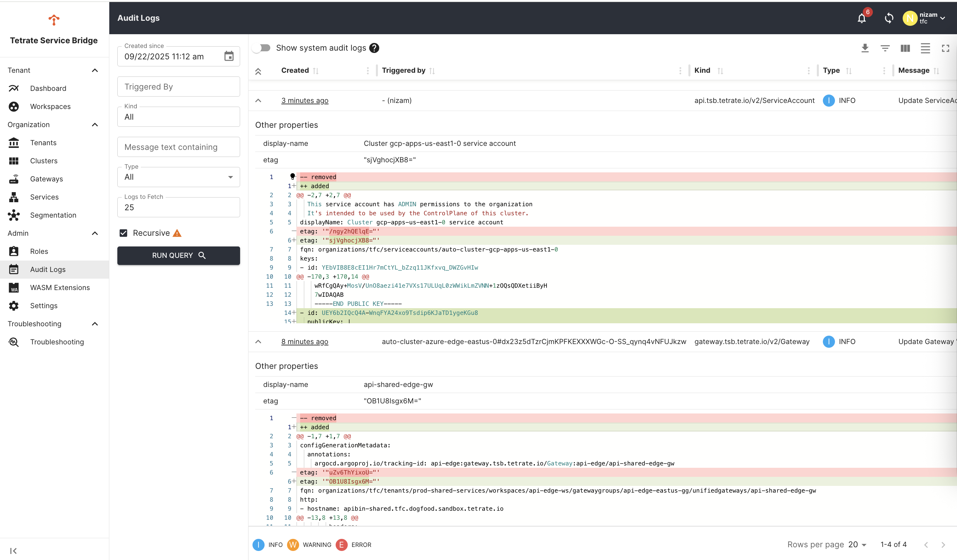The image size is (957, 560).
Task: Open rows per page dropdown
Action: [857, 545]
